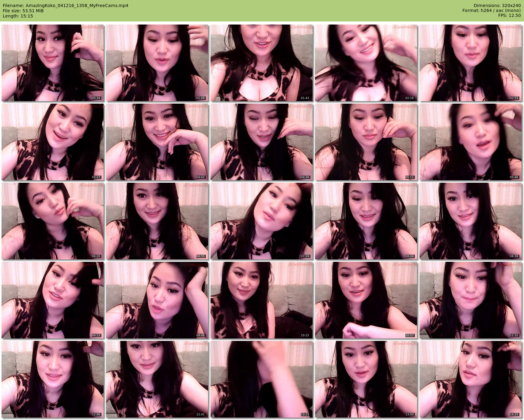Select the thumbnail labeled 04:36
Viewport: 524px width, 420px height.
262,142
